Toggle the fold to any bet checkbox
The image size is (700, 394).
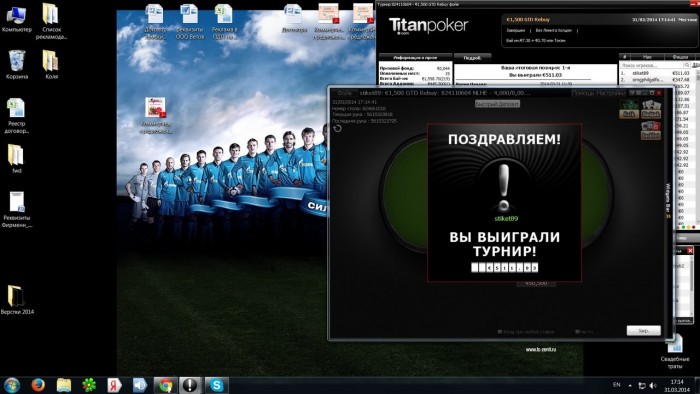tap(500, 332)
